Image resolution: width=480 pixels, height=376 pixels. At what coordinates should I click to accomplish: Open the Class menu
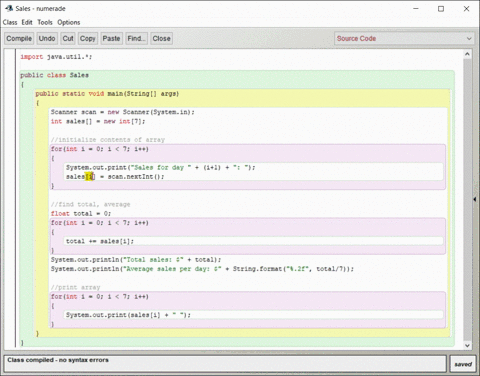point(10,22)
